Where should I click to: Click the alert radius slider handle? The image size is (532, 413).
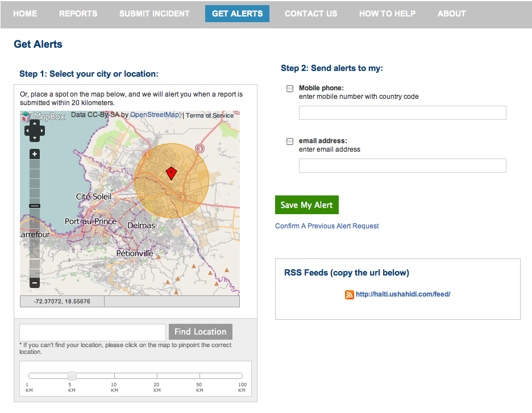click(x=72, y=376)
